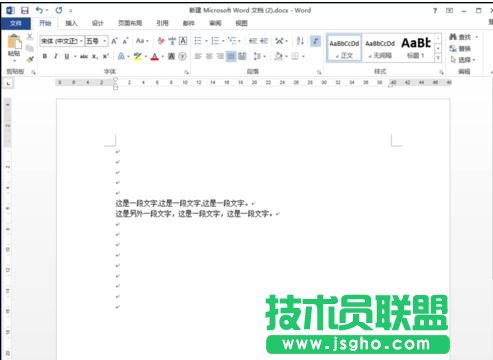Apply the Heading 1 style

point(416,48)
